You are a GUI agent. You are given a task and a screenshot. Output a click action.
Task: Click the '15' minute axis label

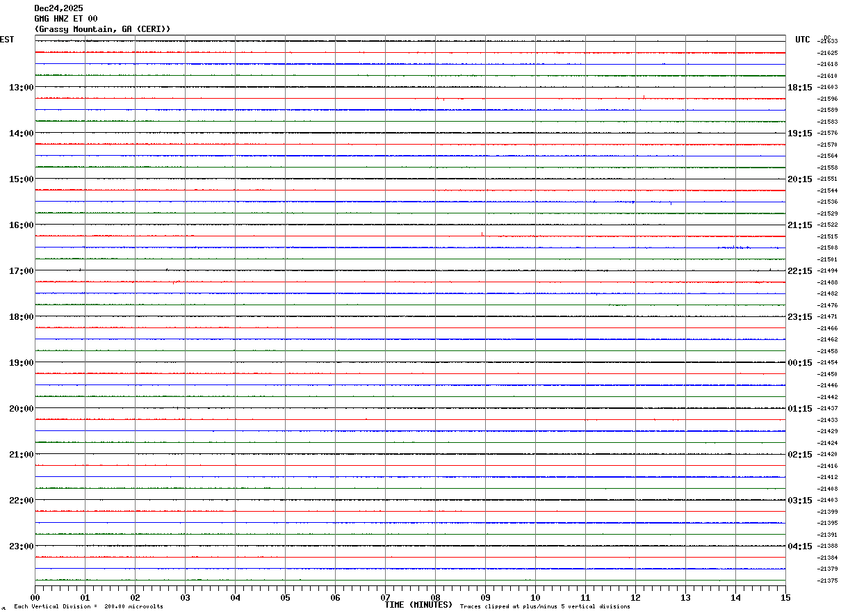point(785,597)
